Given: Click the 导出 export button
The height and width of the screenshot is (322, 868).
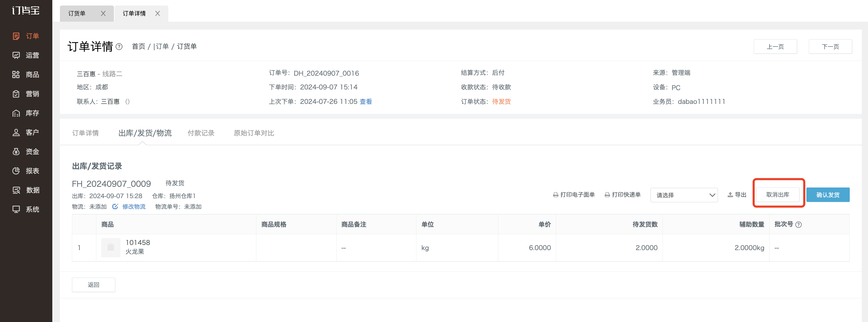Looking at the screenshot, I should [x=737, y=195].
